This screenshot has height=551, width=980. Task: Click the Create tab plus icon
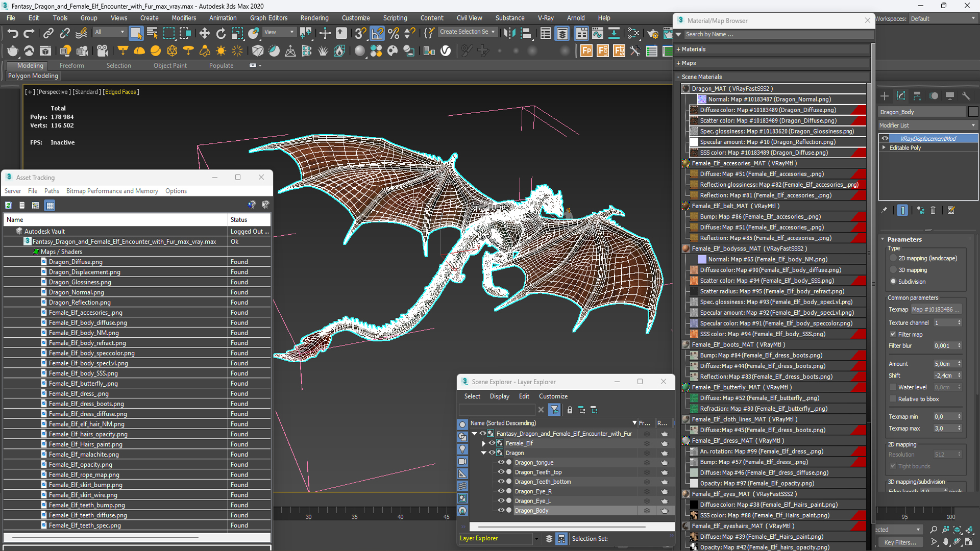[885, 96]
